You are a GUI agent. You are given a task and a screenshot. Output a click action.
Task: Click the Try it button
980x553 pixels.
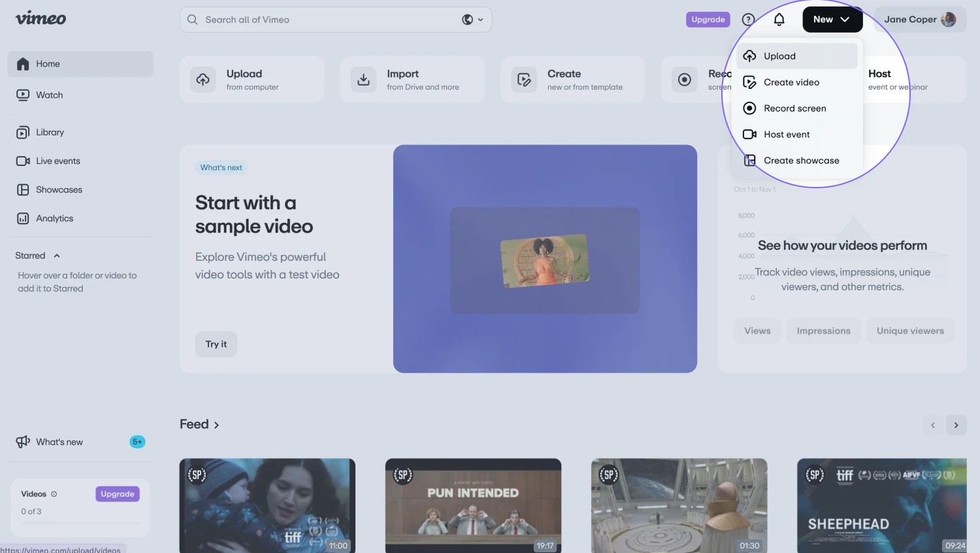point(216,344)
